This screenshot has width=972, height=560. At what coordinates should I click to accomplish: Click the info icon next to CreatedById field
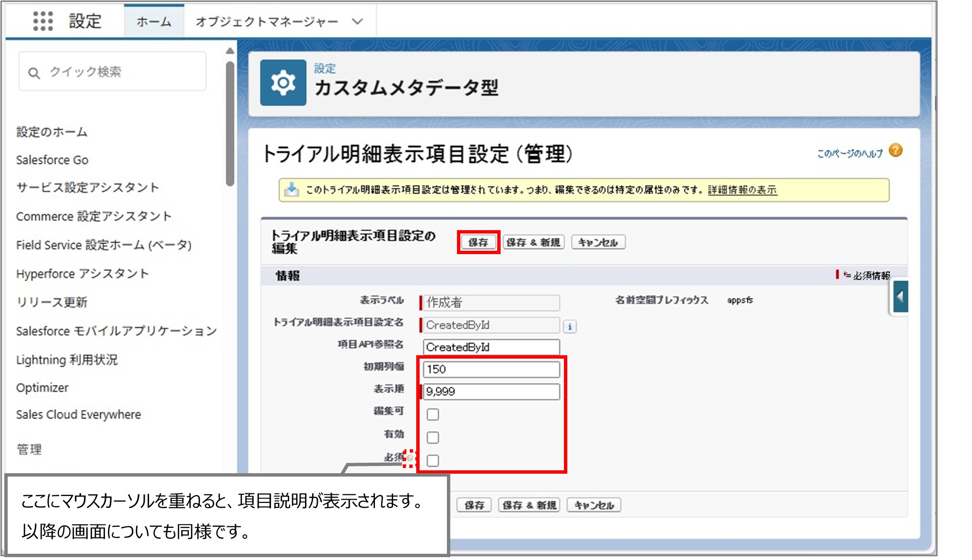click(570, 326)
